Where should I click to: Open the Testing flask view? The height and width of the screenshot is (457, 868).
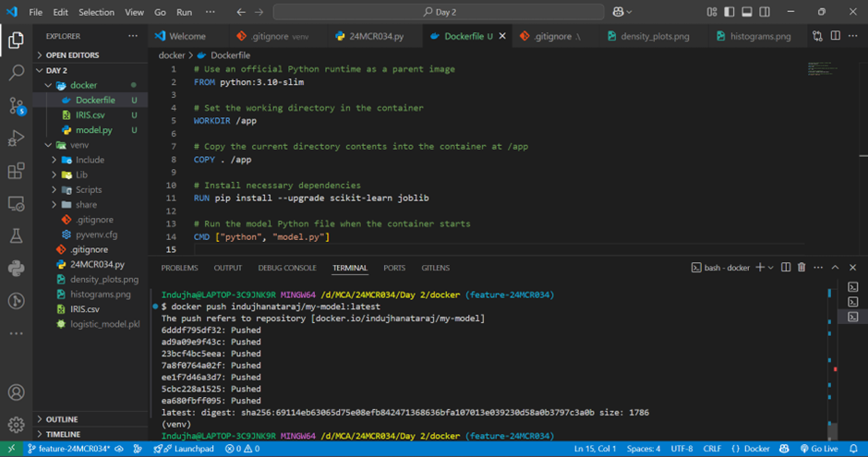click(16, 235)
